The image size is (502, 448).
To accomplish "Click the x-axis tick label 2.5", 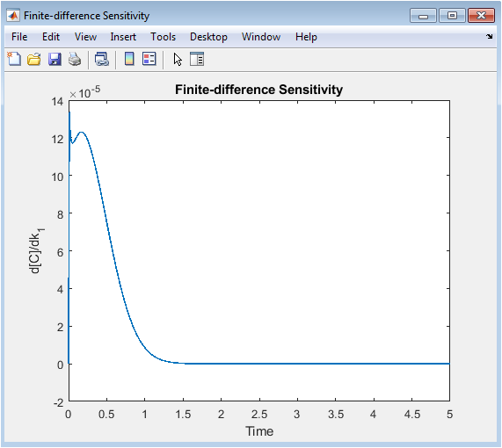I will (x=259, y=415).
